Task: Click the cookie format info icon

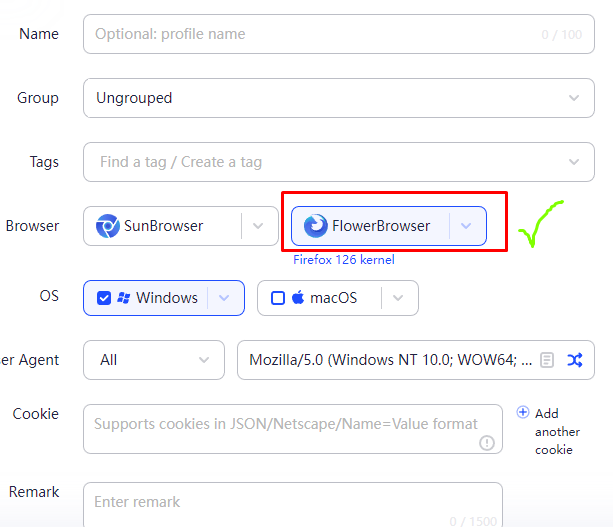Action: (487, 442)
